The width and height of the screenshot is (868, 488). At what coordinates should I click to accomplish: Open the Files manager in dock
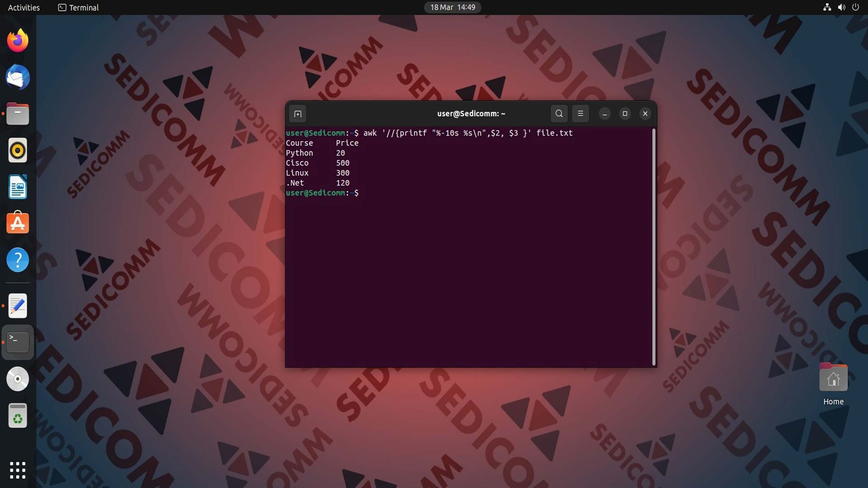pyautogui.click(x=18, y=114)
